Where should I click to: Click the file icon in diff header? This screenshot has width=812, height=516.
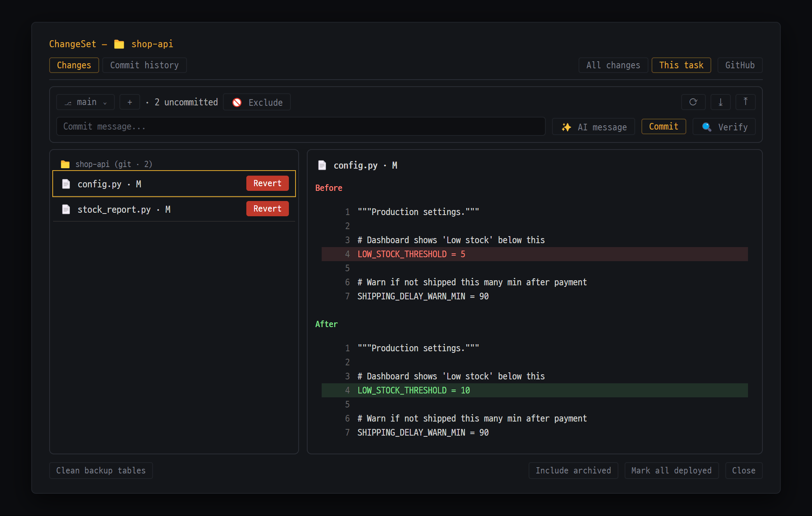(x=322, y=165)
